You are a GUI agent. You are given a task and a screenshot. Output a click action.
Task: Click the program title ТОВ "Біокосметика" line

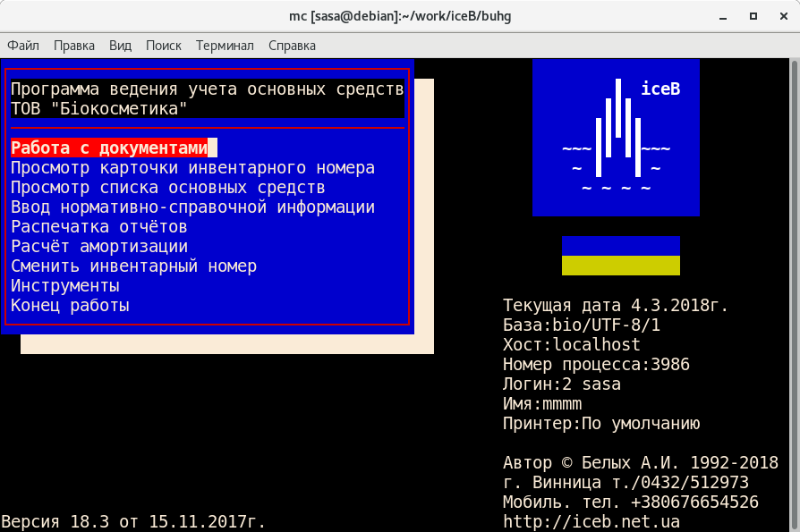[x=99, y=108]
